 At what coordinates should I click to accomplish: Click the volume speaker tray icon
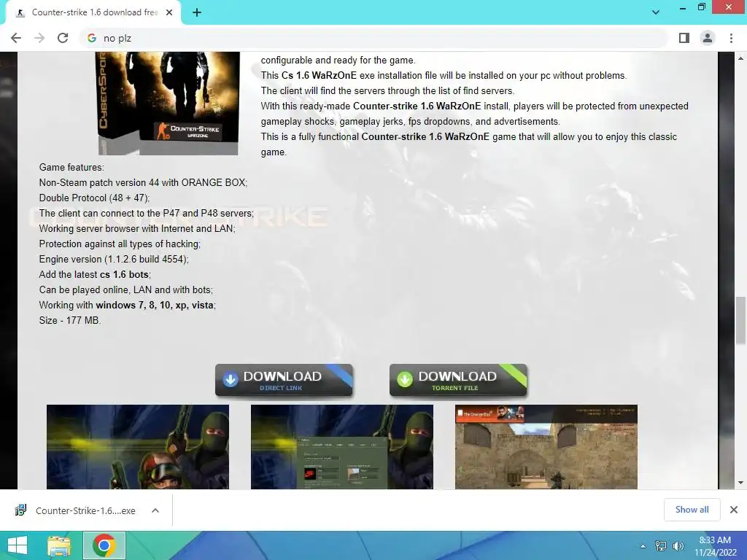[678, 546]
